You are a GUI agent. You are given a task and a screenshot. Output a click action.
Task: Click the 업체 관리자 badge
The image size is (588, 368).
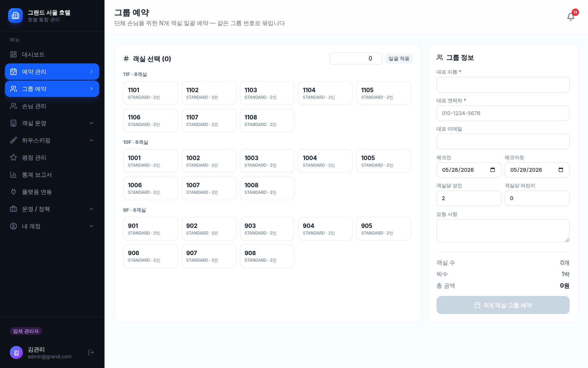26,331
